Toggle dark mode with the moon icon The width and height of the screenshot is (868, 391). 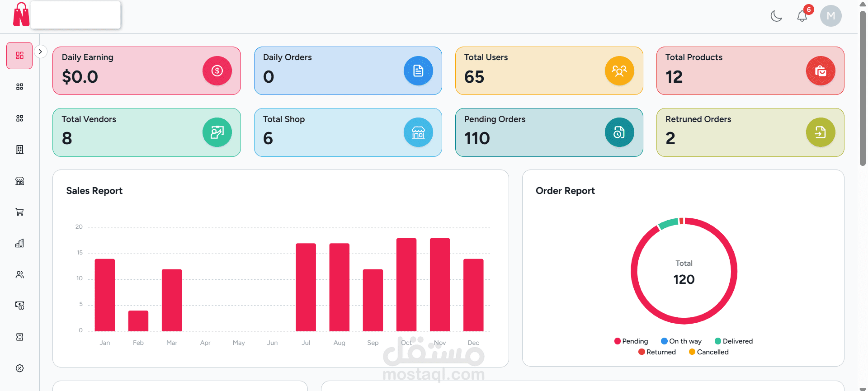tap(776, 16)
